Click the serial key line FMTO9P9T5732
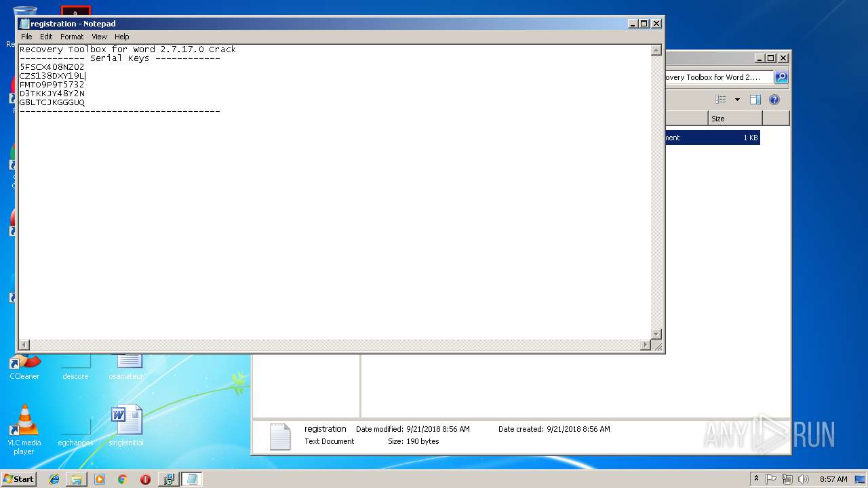This screenshot has width=868, height=488. tap(52, 85)
